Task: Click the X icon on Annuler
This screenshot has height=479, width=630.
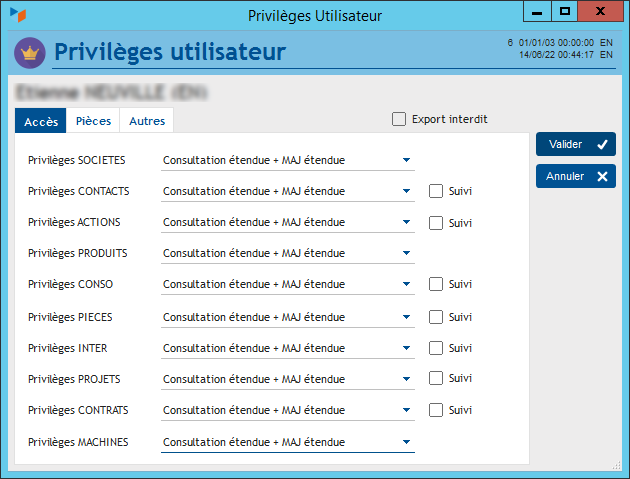Action: 602,177
